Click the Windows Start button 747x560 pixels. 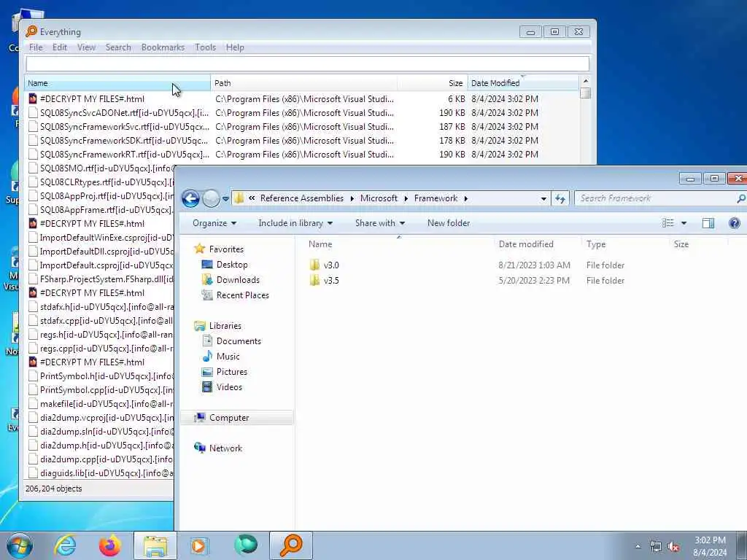[x=20, y=545]
